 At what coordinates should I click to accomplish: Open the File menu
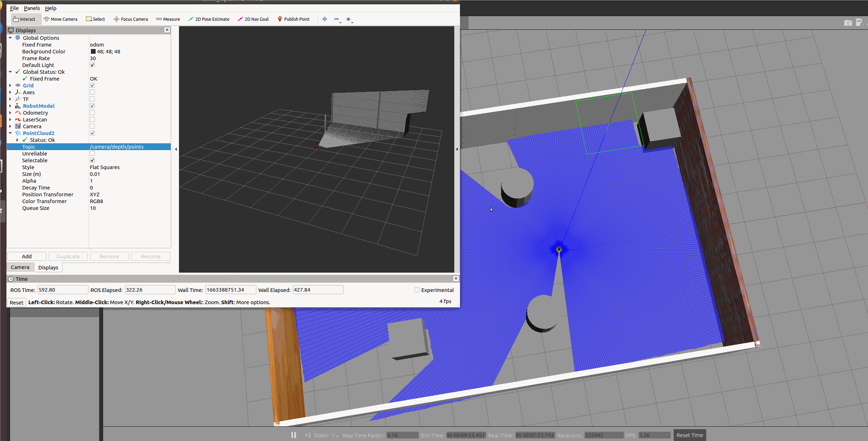(14, 8)
